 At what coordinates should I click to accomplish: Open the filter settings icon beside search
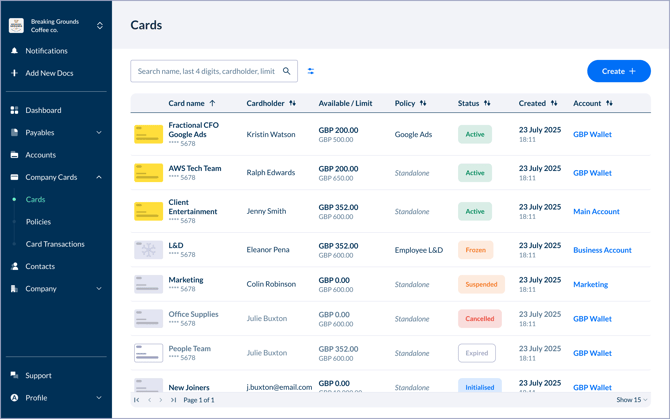click(311, 72)
